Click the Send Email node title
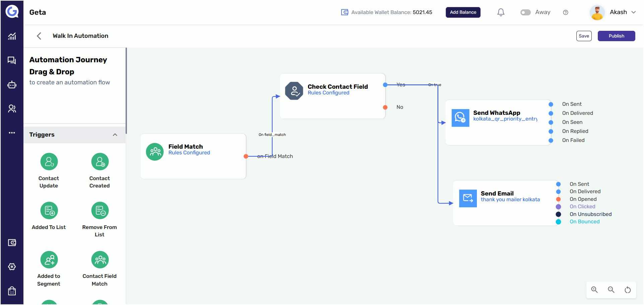 coord(497,194)
